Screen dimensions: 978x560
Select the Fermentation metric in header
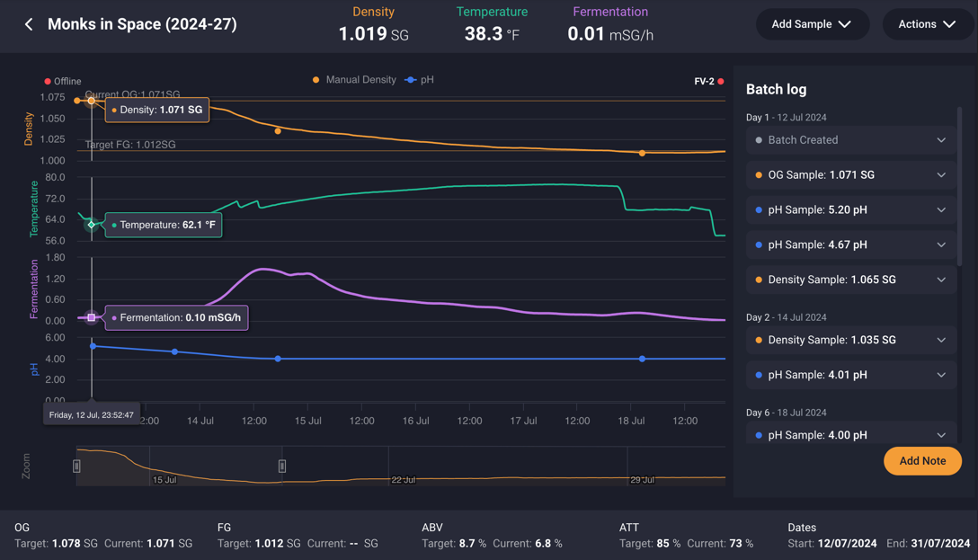(x=610, y=25)
